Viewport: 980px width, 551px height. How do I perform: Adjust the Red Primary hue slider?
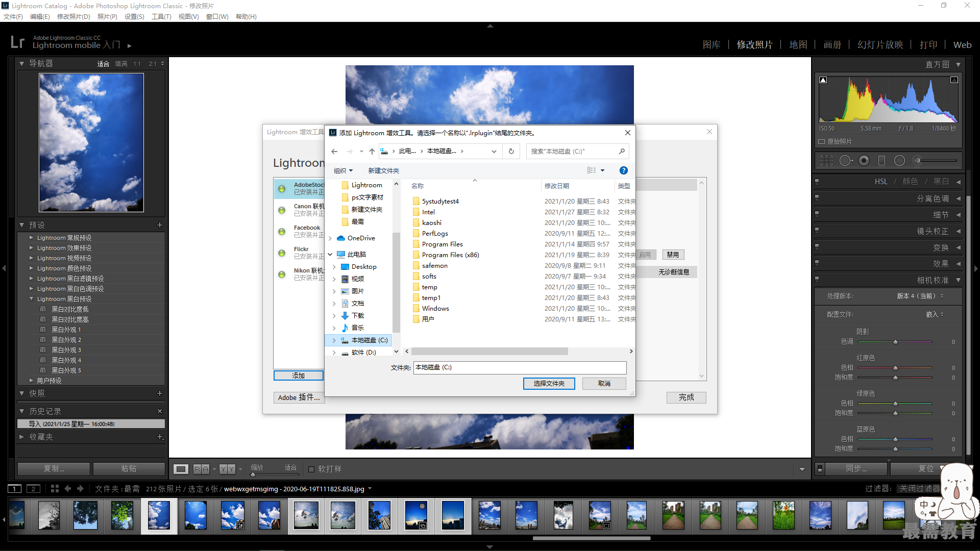click(x=895, y=368)
